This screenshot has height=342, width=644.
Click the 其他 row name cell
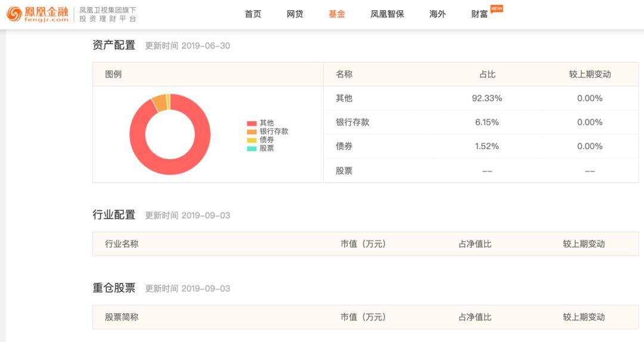click(x=344, y=98)
